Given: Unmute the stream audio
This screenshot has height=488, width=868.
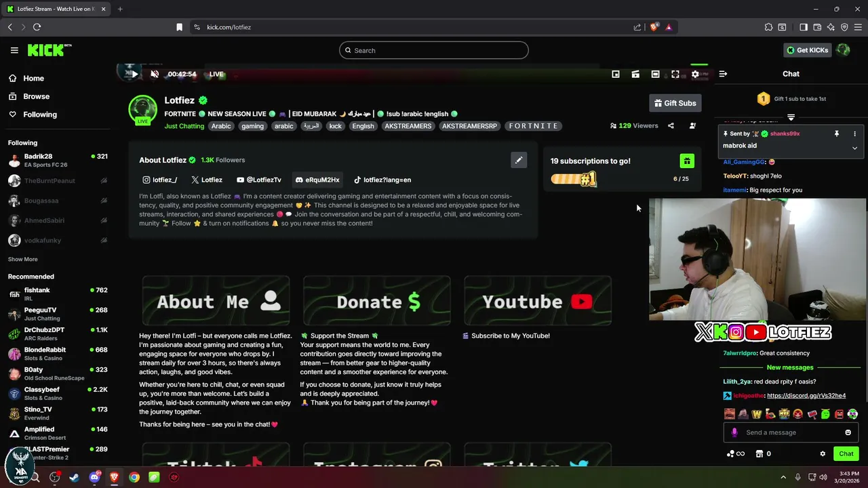Looking at the screenshot, I should (x=155, y=74).
